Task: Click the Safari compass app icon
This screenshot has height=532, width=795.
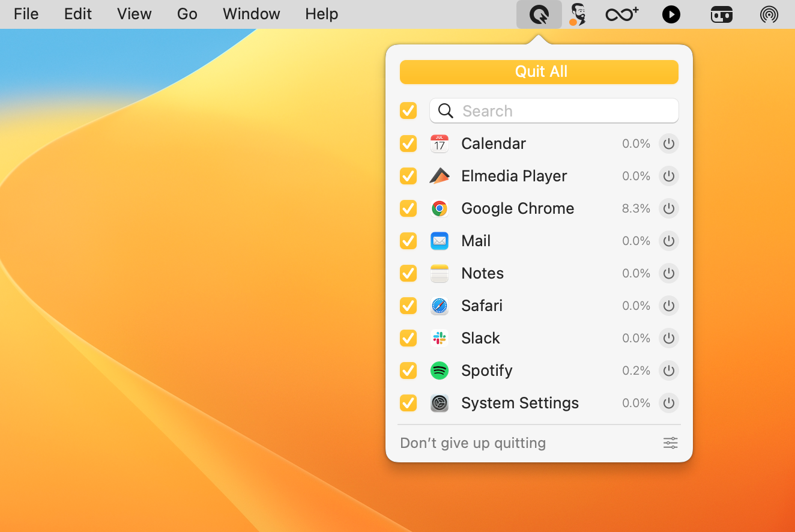Action: (x=440, y=306)
